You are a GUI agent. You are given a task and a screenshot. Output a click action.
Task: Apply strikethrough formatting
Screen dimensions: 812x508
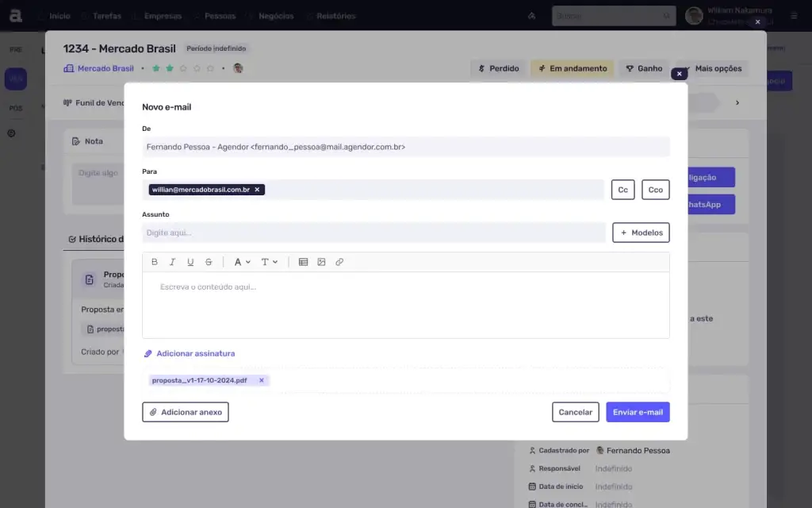[x=208, y=262]
